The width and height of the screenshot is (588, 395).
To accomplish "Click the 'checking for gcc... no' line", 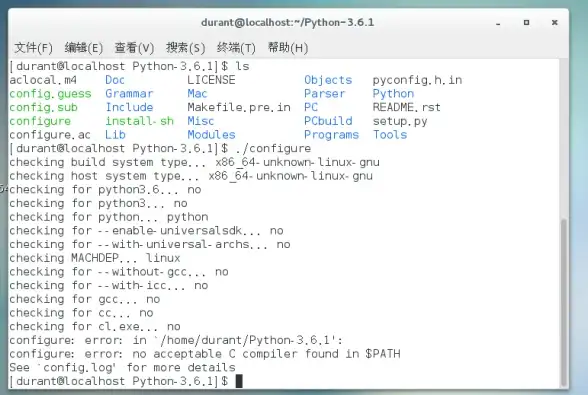I will (85, 299).
